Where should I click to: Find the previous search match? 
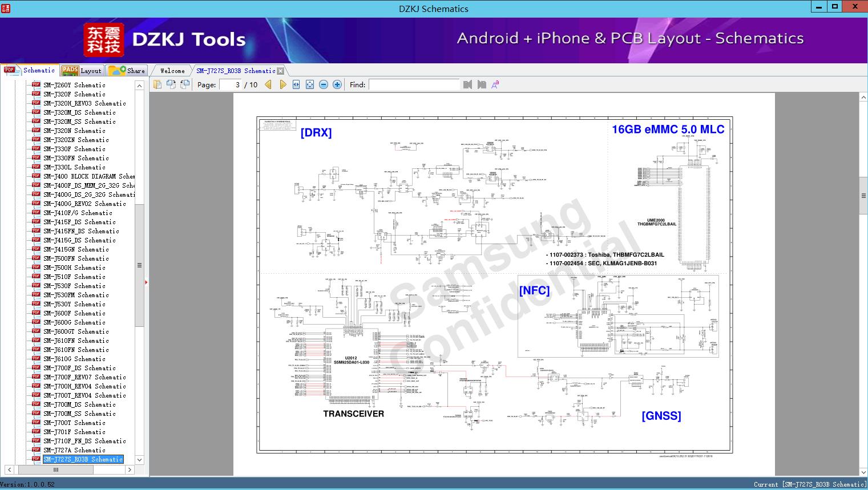coord(468,84)
